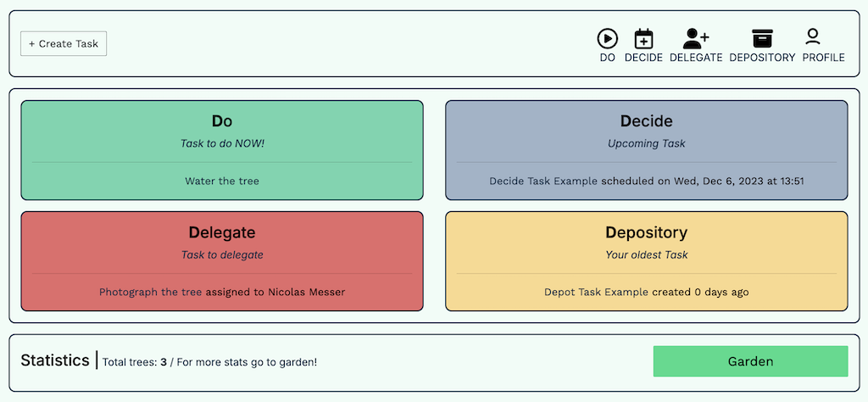This screenshot has height=402, width=868.
Task: Click the 'Upcoming Task' subtitle
Action: tap(646, 143)
